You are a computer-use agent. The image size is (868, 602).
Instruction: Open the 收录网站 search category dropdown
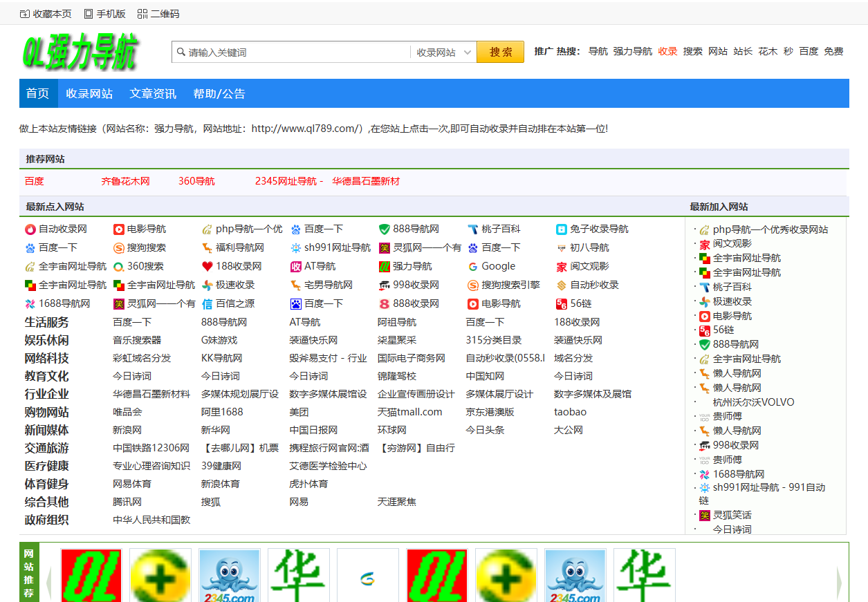click(x=443, y=53)
